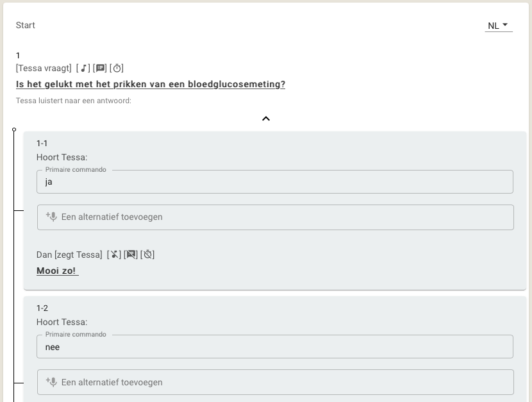Click "Een alternatief toevoegen" field in block 1-1

[276, 217]
